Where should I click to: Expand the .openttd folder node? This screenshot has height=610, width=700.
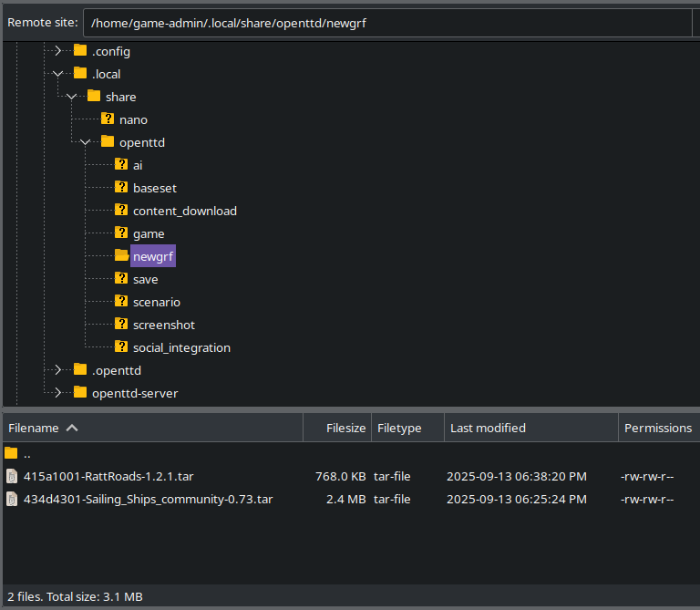click(x=58, y=370)
